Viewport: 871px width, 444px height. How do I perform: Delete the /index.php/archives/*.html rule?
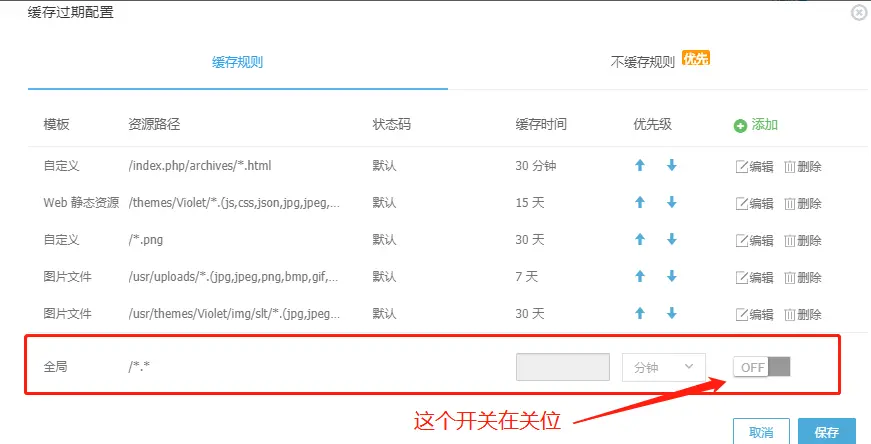(803, 166)
